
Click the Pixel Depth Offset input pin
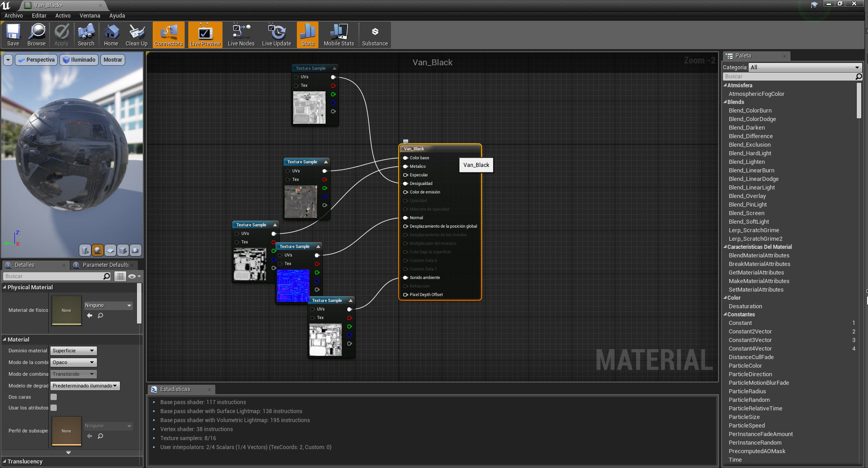[x=405, y=295]
